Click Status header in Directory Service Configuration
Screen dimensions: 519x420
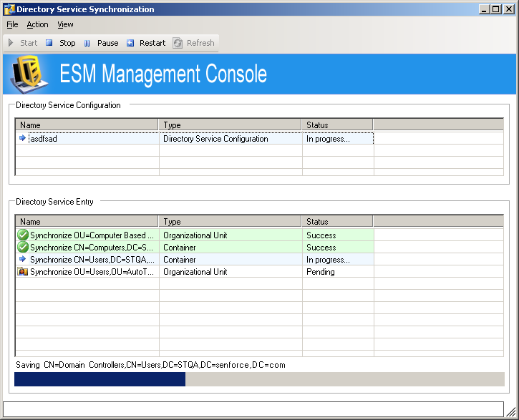point(337,125)
